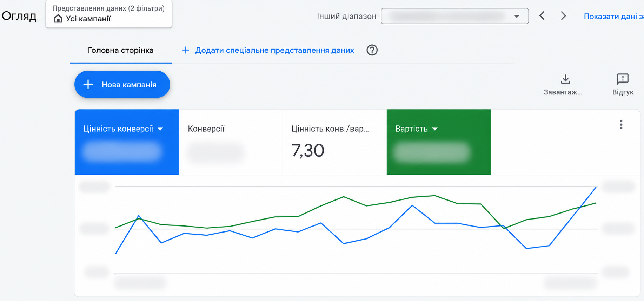Click plus icon before Додати спеціальне представлення
Image resolution: width=644 pixels, height=301 pixels.
pyautogui.click(x=185, y=50)
